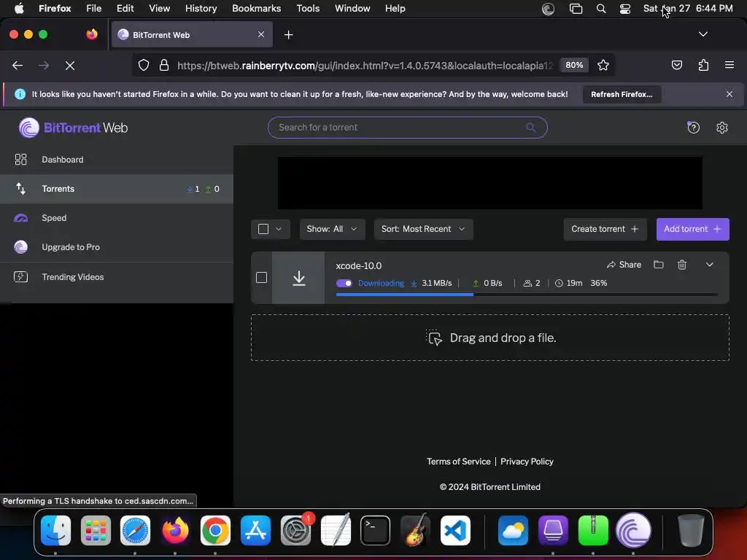Image resolution: width=747 pixels, height=560 pixels.
Task: Open the Apple menu
Action: [x=18, y=8]
